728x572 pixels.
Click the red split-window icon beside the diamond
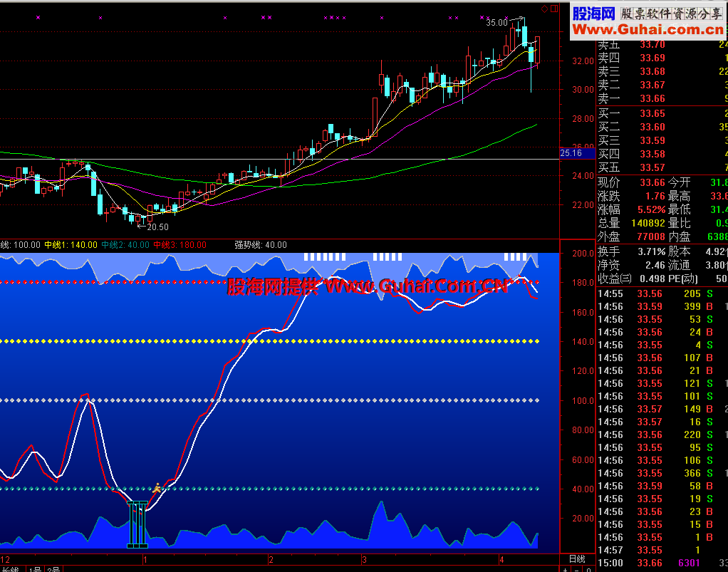pos(554,9)
